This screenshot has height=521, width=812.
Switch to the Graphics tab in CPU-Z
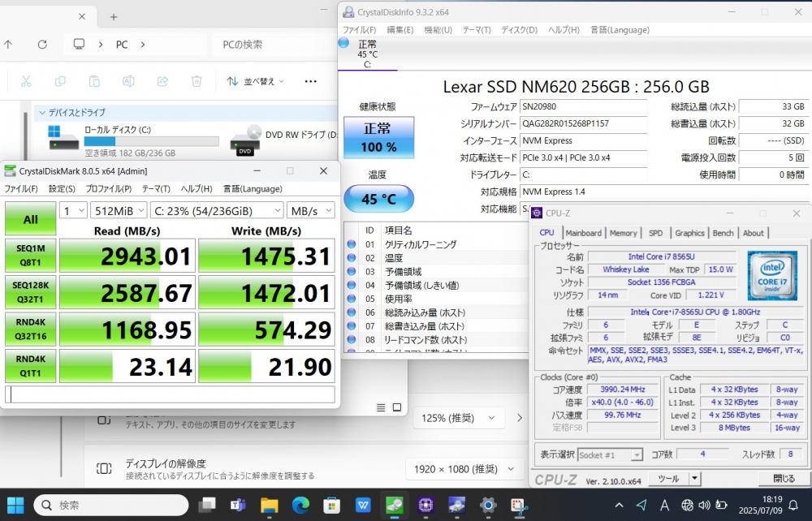pyautogui.click(x=689, y=234)
